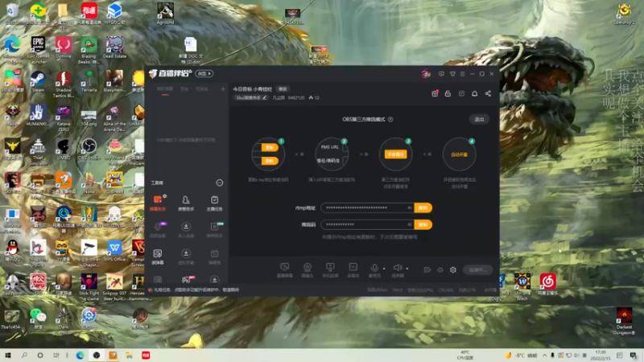
Task: Click the padlock icon in header
Action: point(448,93)
